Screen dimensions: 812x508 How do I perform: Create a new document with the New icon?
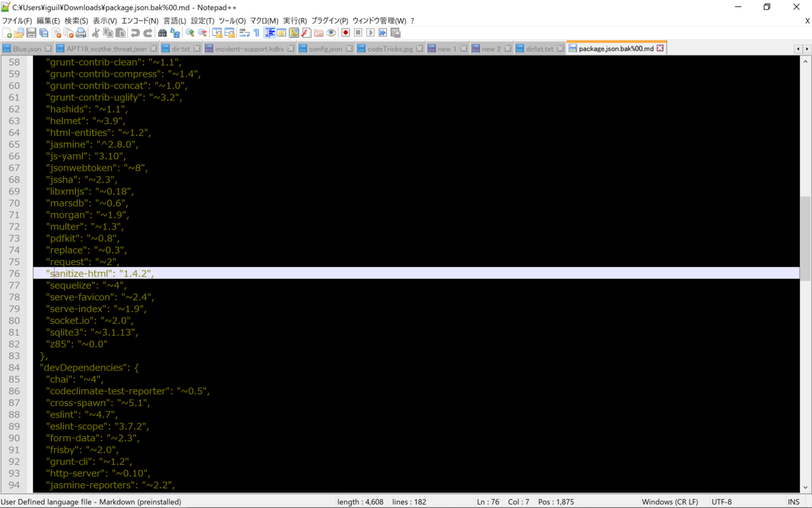point(7,33)
